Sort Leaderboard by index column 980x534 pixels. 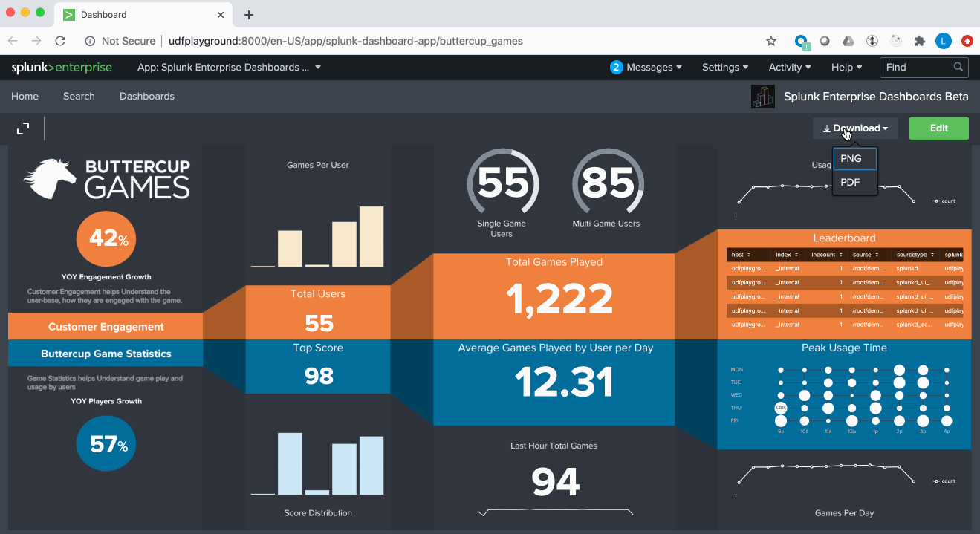point(786,255)
